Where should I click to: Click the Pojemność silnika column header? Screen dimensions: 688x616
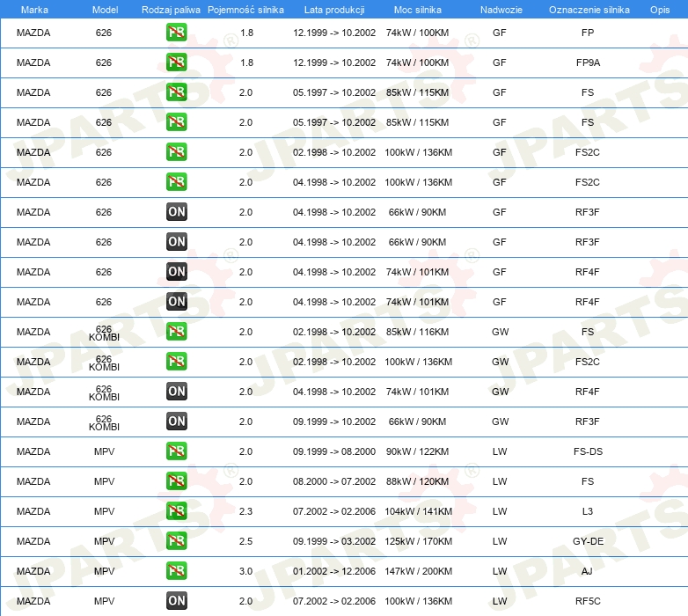[245, 10]
